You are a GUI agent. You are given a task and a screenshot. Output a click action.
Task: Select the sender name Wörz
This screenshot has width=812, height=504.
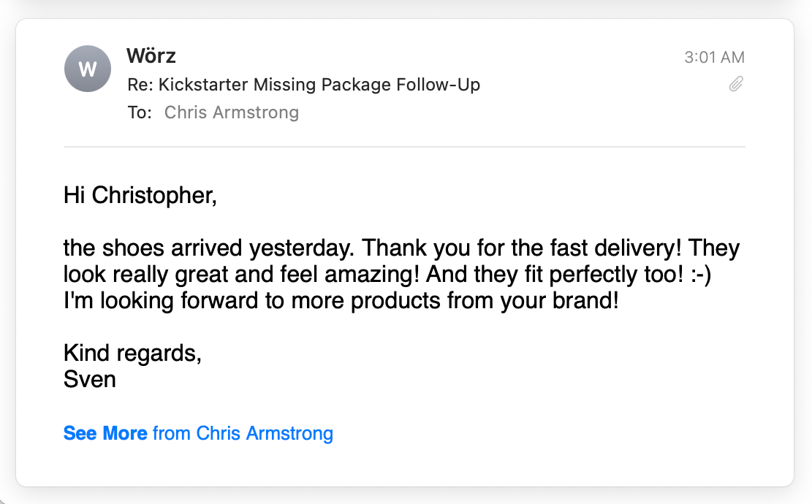151,56
